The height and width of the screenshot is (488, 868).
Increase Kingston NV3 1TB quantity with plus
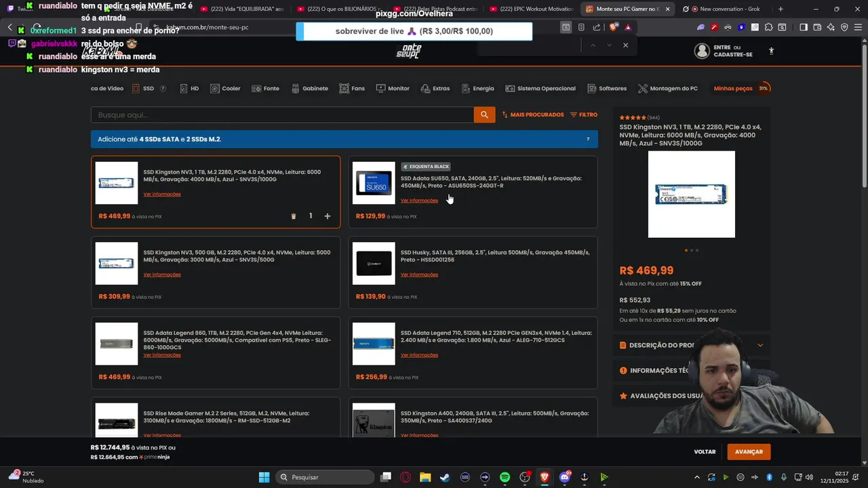click(327, 216)
